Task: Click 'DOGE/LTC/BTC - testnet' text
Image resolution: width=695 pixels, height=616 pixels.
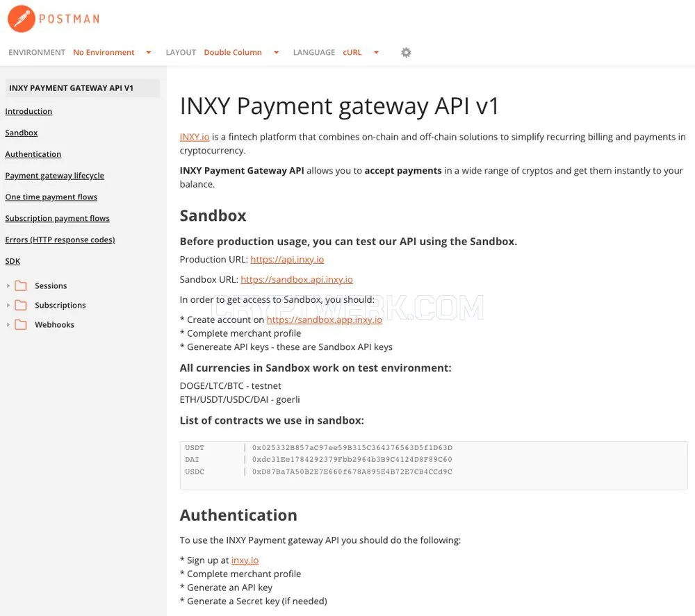Action: coord(231,385)
